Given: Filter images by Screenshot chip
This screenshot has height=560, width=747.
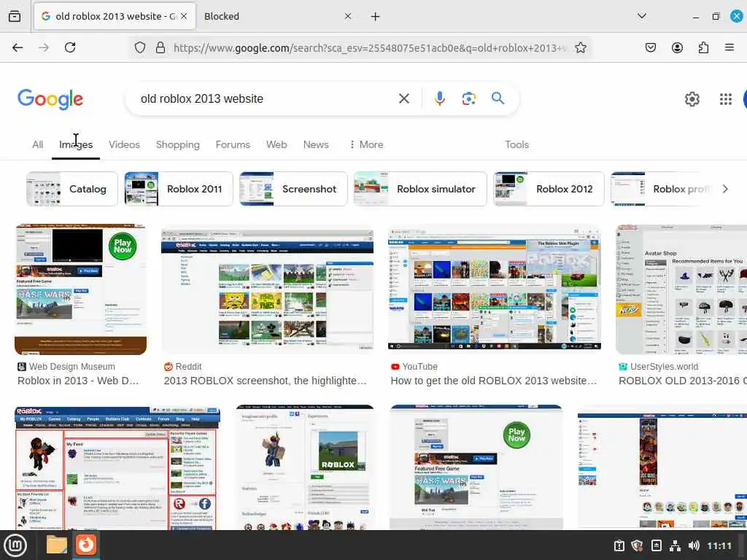Looking at the screenshot, I should [293, 189].
